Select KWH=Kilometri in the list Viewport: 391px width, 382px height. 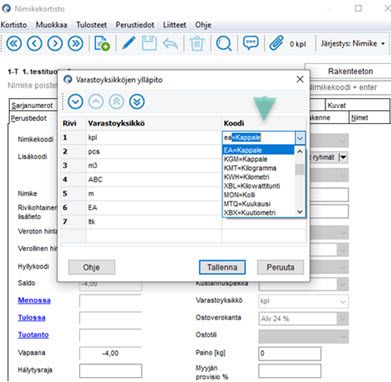point(259,177)
